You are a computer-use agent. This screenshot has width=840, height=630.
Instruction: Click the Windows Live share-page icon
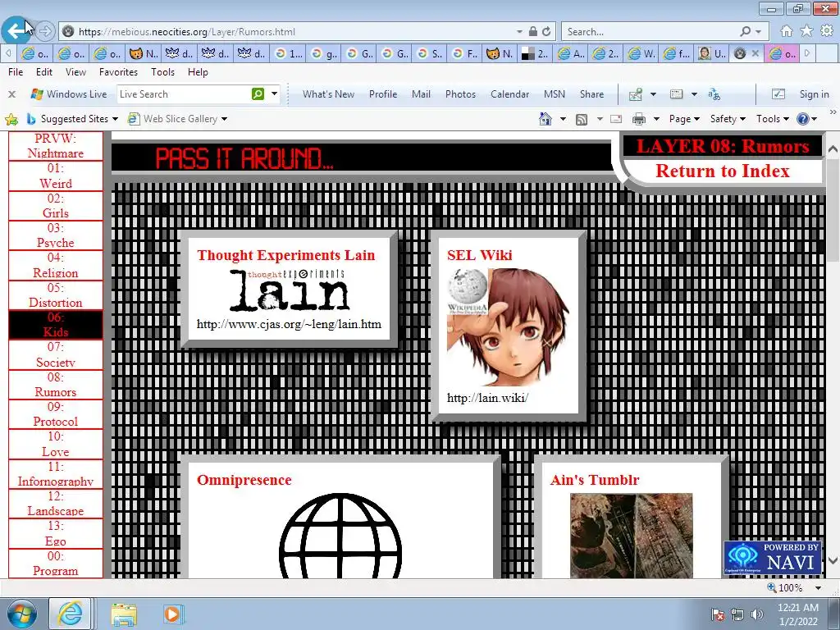(636, 94)
